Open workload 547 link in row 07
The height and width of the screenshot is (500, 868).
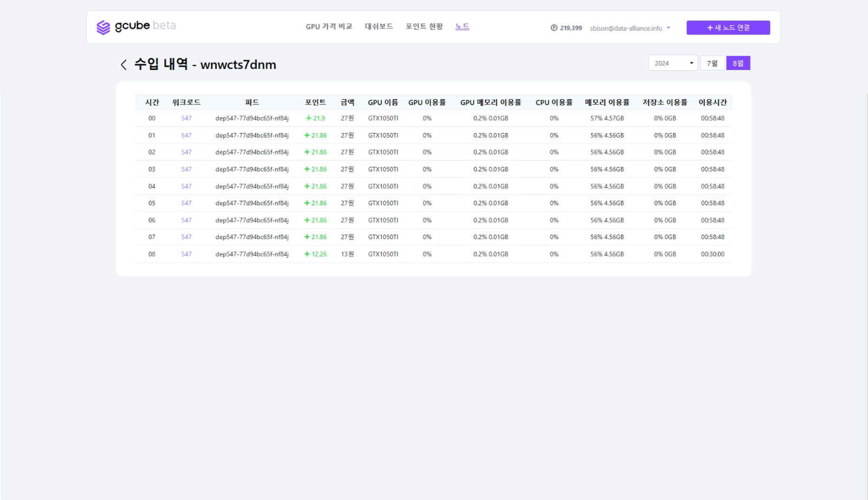pyautogui.click(x=186, y=237)
